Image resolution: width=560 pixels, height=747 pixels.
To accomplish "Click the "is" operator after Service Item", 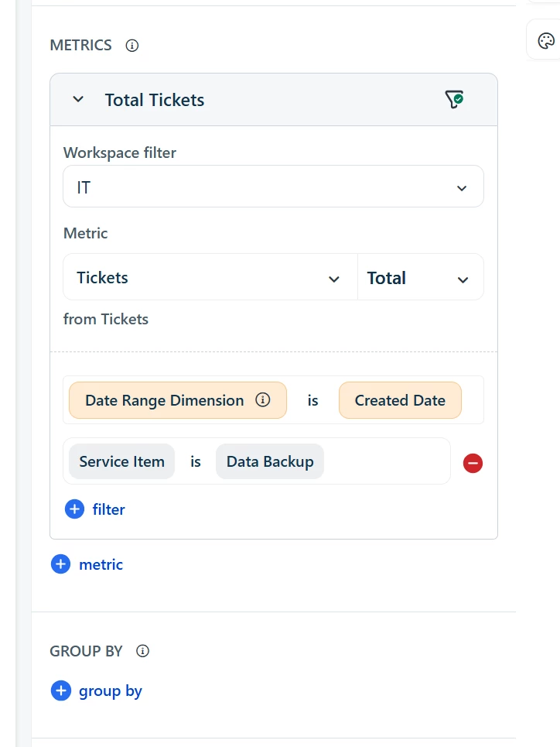I will pyautogui.click(x=196, y=462).
